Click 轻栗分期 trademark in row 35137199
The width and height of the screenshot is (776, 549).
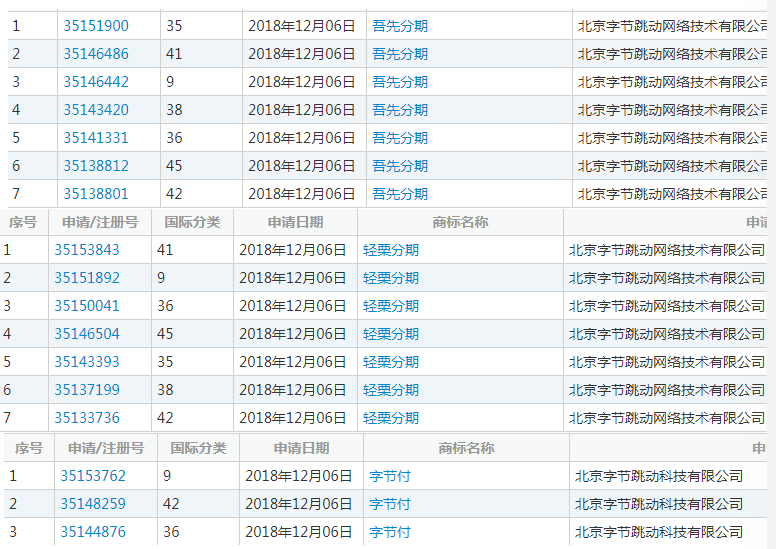pyautogui.click(x=391, y=390)
